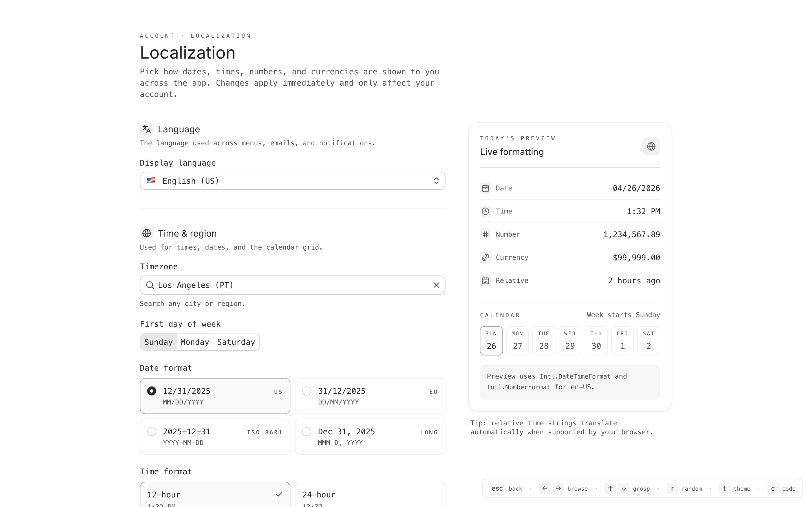Set first day of week to Saturday
Screen dimensions: 812x507
point(236,342)
